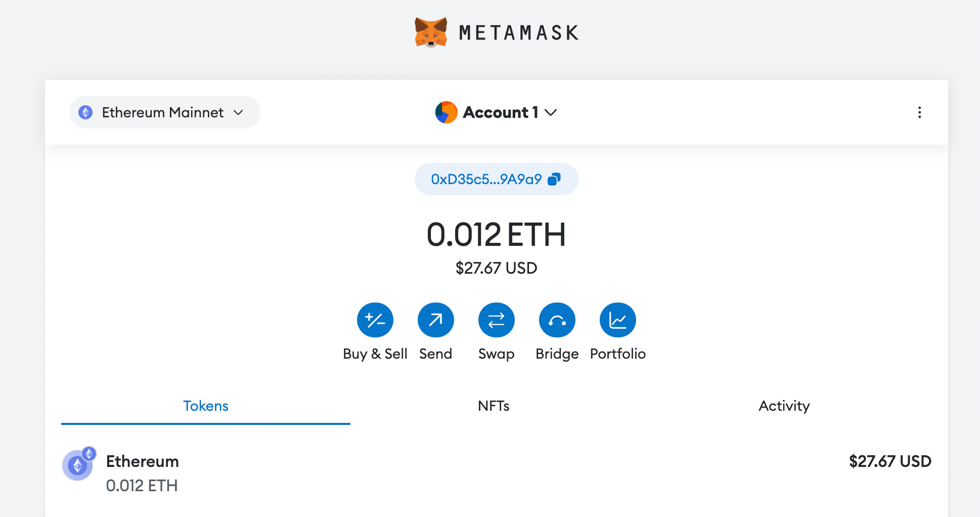Open the Swap icon
The image size is (980, 517).
click(496, 320)
